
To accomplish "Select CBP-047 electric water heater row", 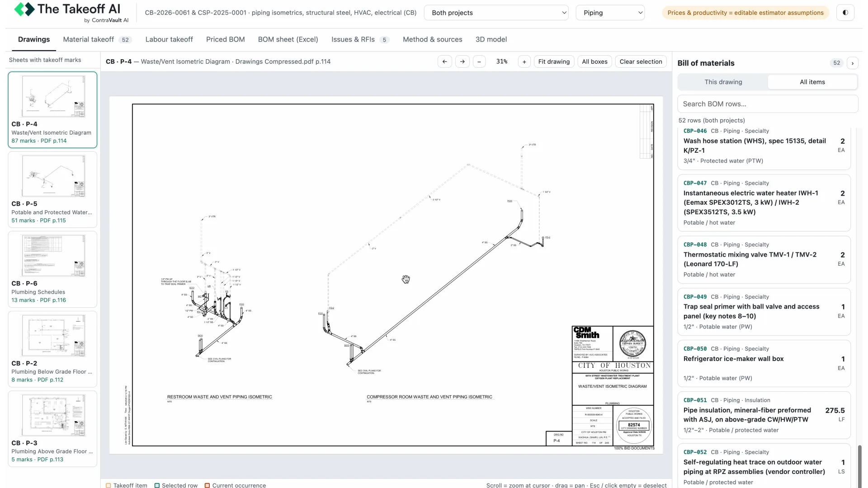I will pos(764,203).
